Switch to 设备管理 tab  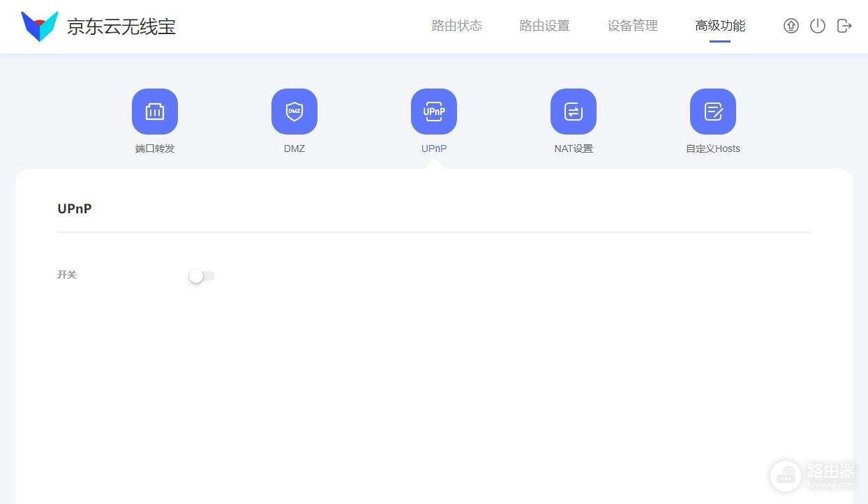633,26
